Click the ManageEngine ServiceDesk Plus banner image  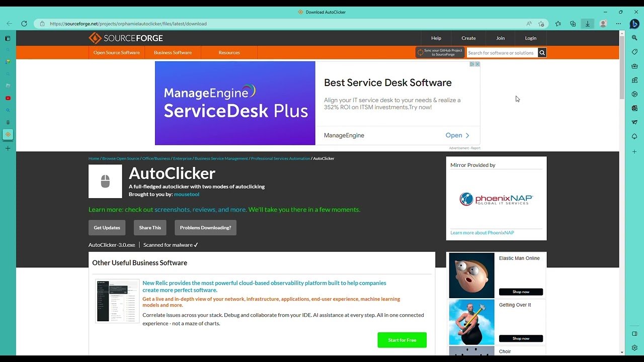click(x=235, y=103)
